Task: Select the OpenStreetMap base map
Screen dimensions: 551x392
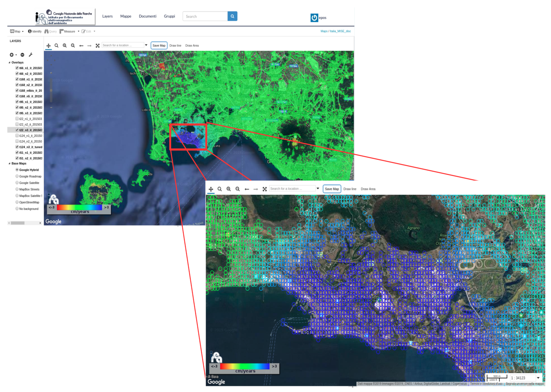Action: point(17,202)
